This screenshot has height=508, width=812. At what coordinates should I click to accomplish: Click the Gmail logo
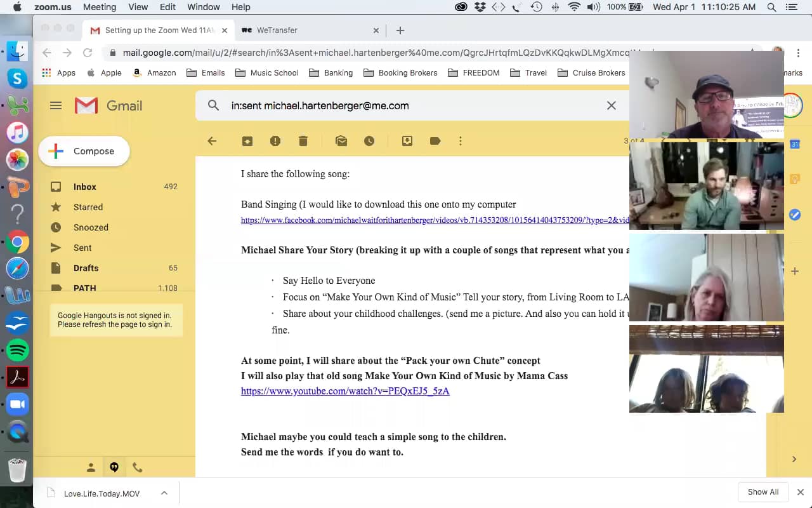[108, 105]
